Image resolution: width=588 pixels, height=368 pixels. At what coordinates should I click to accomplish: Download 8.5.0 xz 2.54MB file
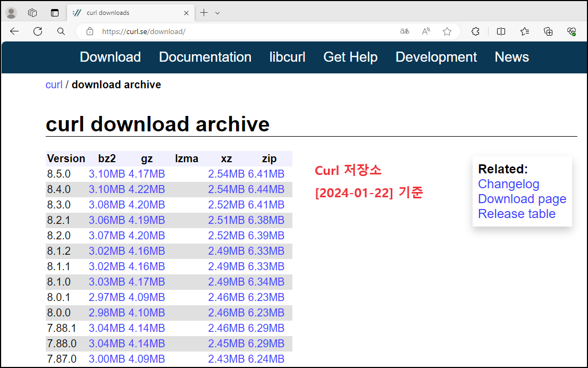[x=226, y=174]
